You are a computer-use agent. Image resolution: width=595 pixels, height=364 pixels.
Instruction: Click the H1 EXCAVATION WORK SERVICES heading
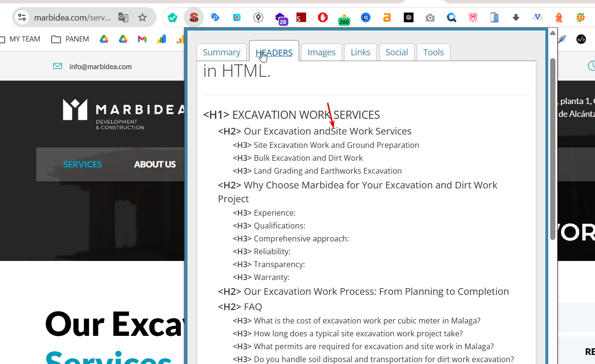(292, 115)
